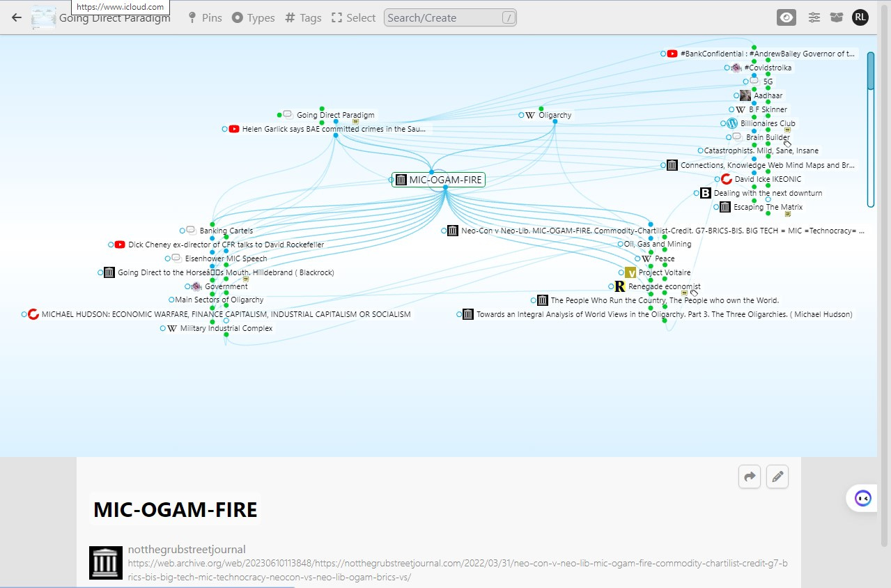Open the RL user account avatar
Image resolution: width=891 pixels, height=588 pixels.
point(860,18)
